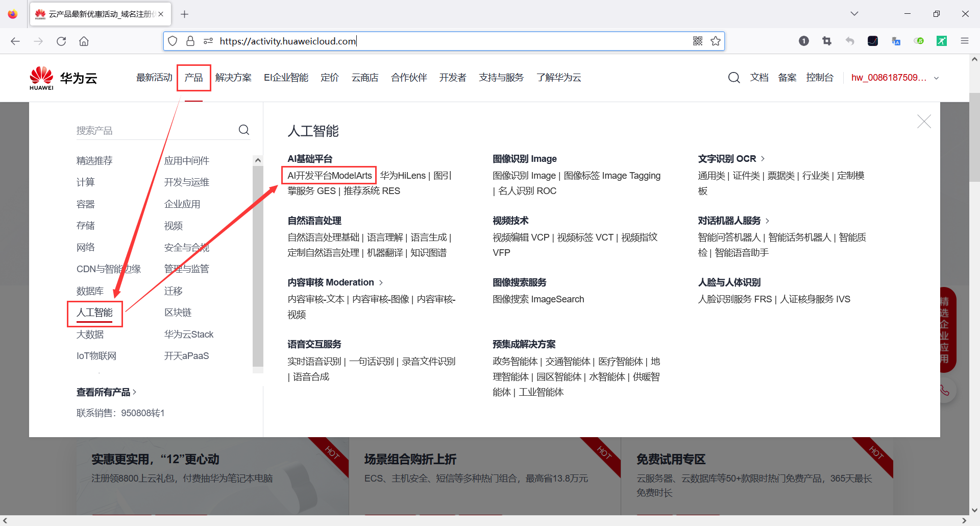
Task: Show the page QR code from address bar
Action: point(697,41)
